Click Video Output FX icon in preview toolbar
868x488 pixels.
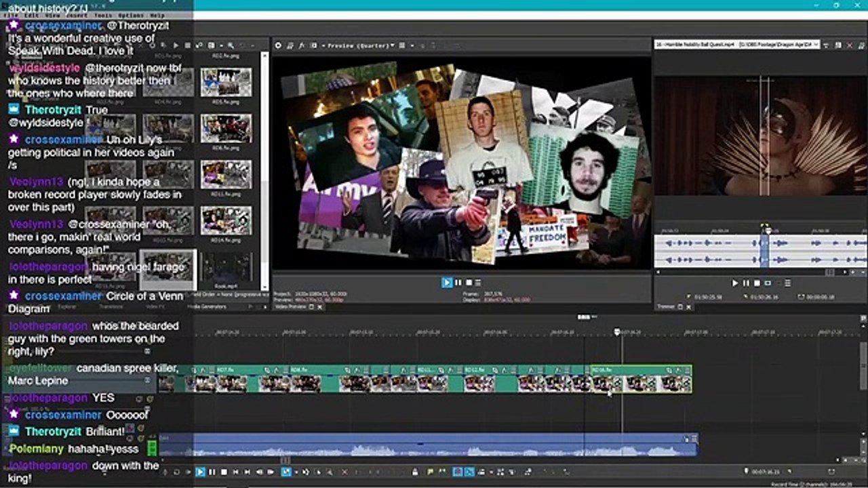[x=301, y=45]
